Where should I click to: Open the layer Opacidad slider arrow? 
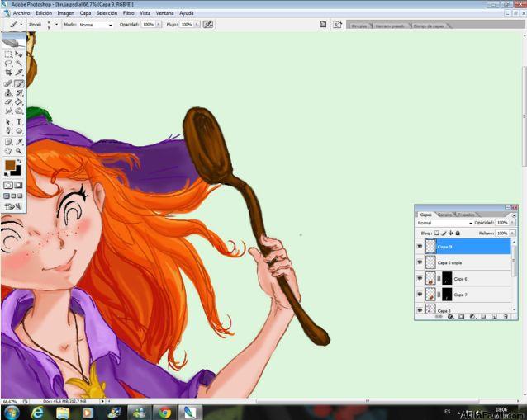pyautogui.click(x=512, y=223)
